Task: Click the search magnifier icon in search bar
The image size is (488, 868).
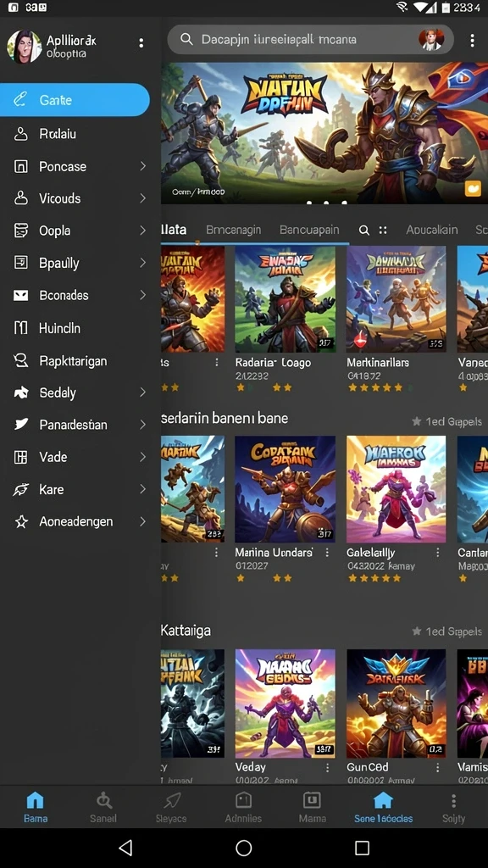Action: [x=186, y=39]
